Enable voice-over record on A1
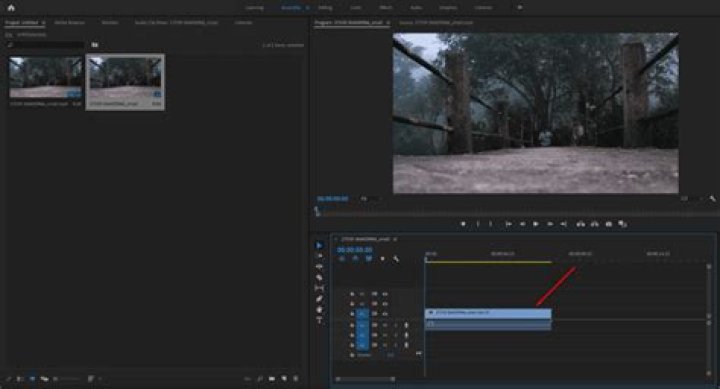 tap(406, 325)
